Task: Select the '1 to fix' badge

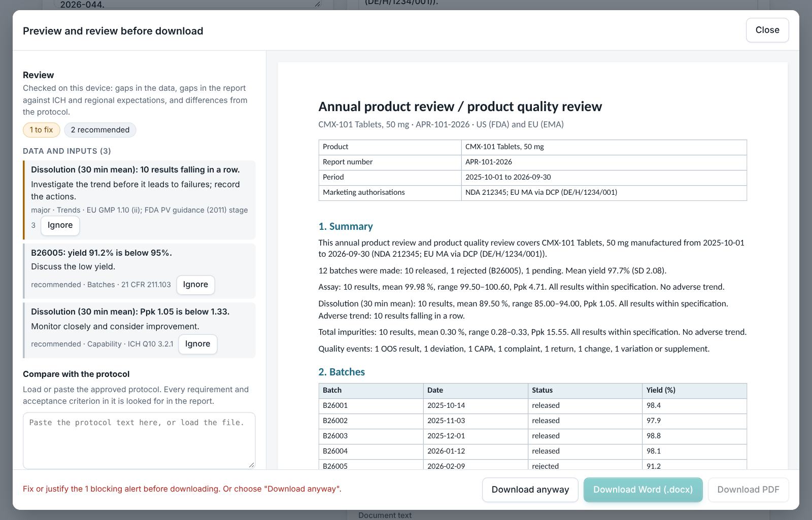Action: tap(41, 130)
